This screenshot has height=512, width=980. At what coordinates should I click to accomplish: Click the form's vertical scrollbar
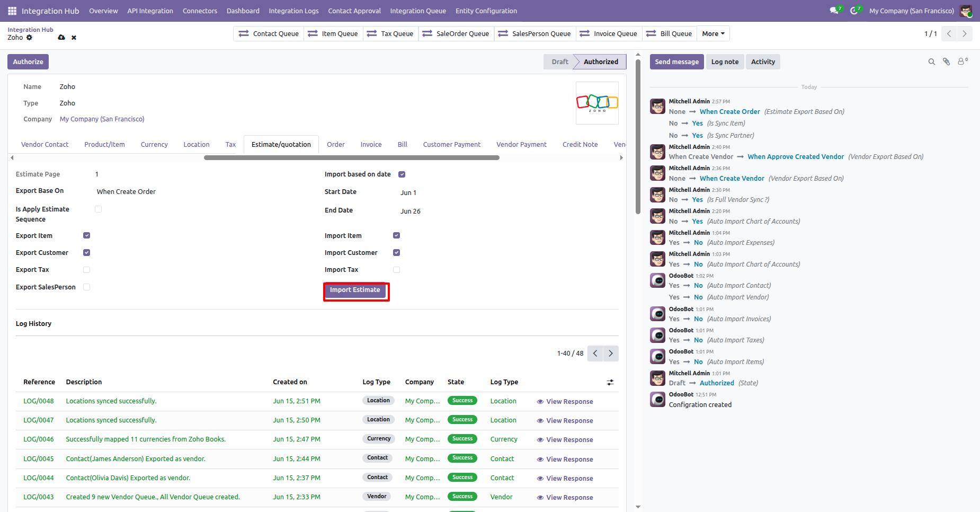pyautogui.click(x=638, y=136)
